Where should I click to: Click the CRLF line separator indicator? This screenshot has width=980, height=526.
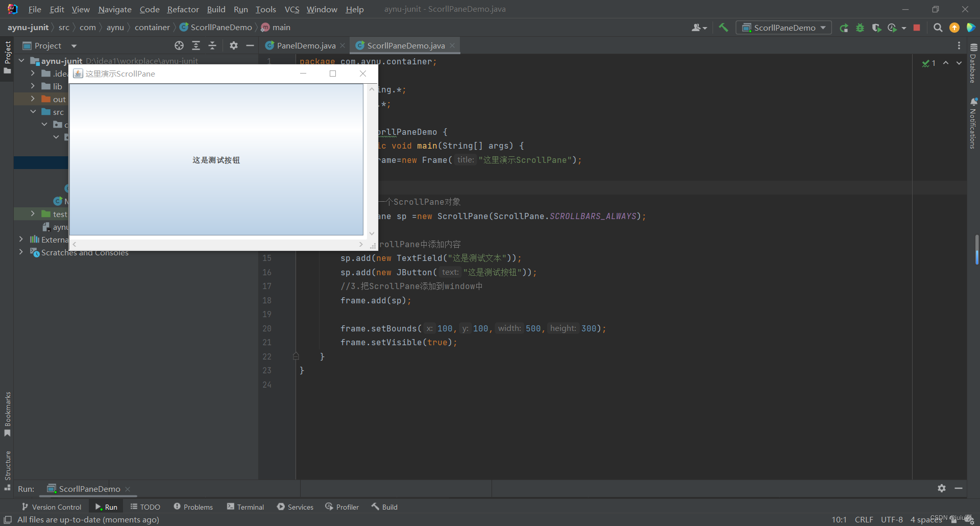point(864,519)
